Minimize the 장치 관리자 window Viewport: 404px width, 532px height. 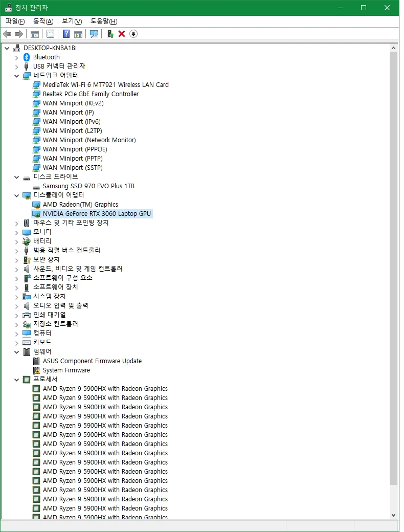coord(341,8)
